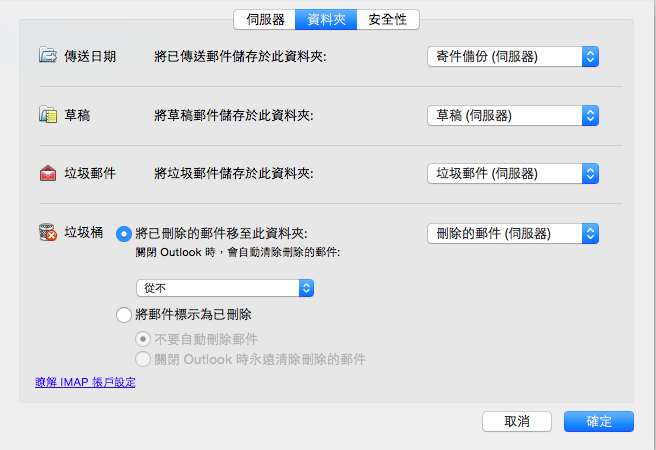Expand the 從不 purge schedule dropdown
This screenshot has width=656, height=450.
tap(225, 288)
